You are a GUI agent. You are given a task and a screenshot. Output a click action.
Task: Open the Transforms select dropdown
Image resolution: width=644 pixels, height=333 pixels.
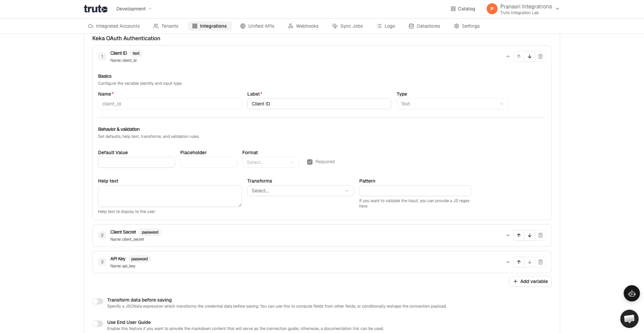point(300,191)
